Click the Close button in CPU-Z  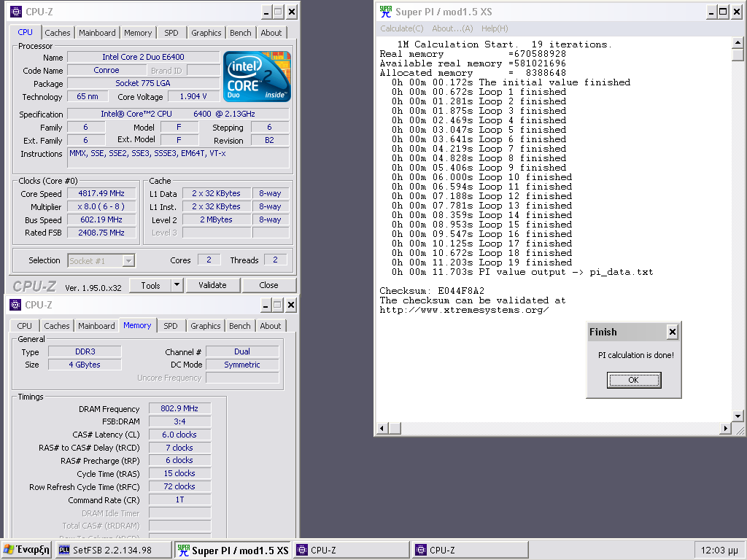tap(268, 285)
